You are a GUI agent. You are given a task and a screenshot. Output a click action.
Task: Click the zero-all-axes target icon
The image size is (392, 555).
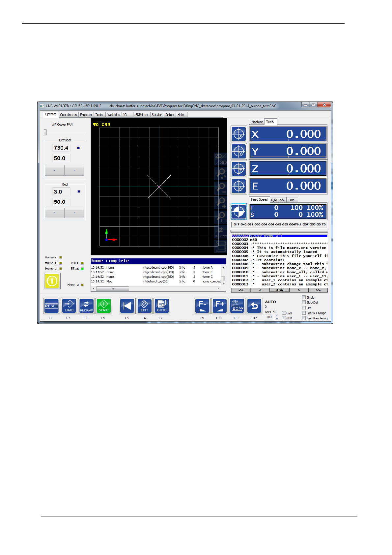(239, 212)
